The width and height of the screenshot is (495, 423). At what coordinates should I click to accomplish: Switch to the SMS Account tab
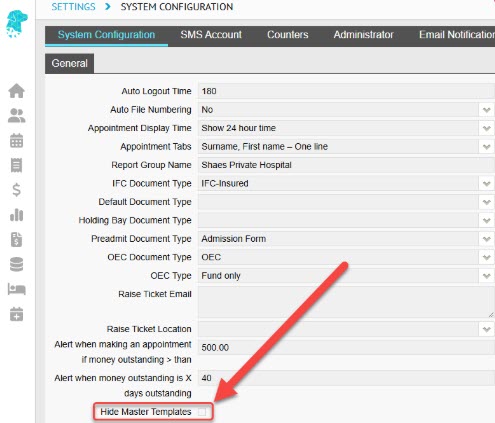[211, 35]
